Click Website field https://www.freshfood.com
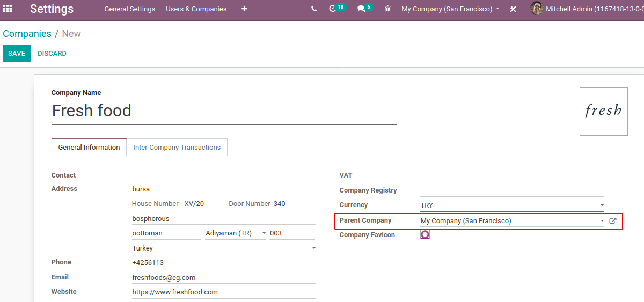The image size is (644, 302). pos(224,292)
